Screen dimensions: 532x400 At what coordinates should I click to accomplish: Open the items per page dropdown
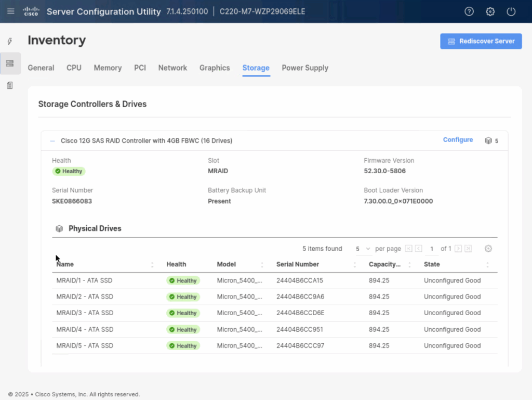pos(363,249)
